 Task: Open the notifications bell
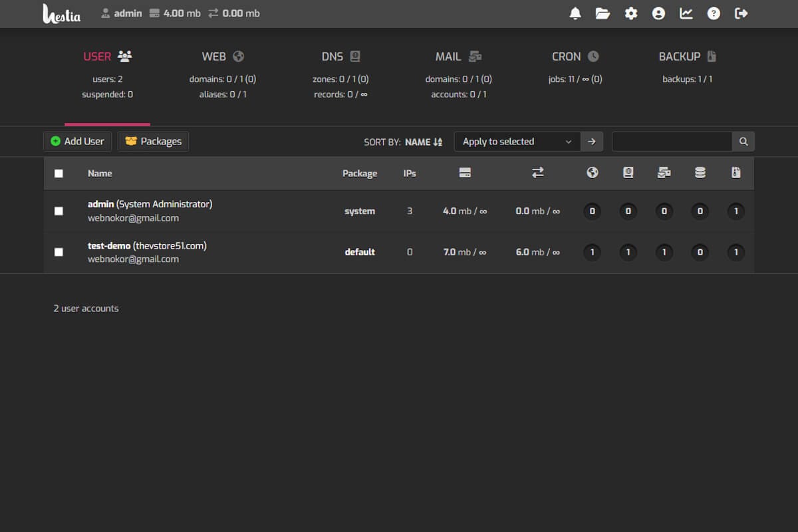pyautogui.click(x=576, y=13)
